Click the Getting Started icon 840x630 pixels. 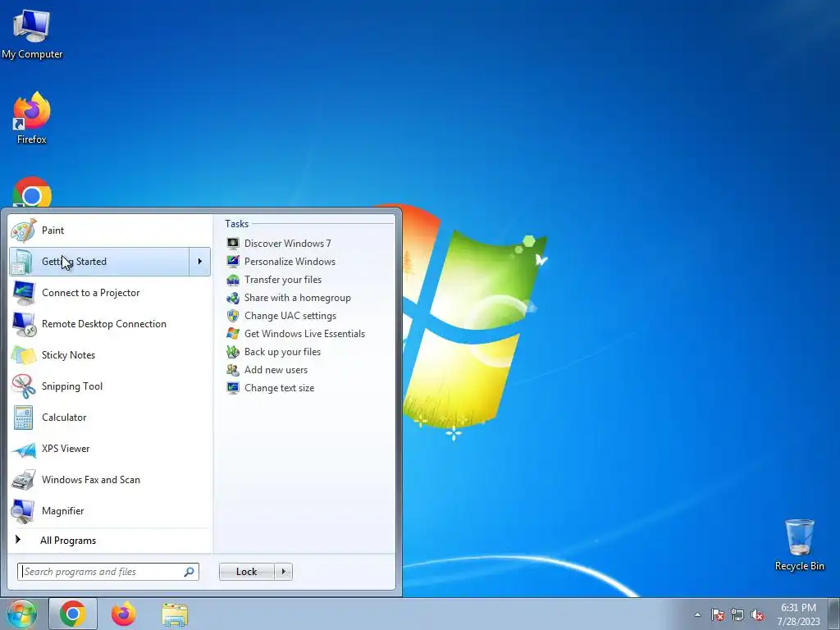(22, 262)
